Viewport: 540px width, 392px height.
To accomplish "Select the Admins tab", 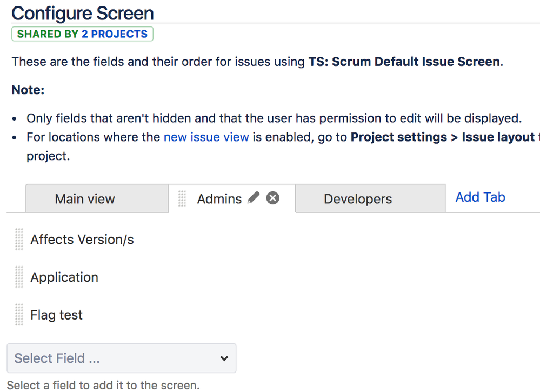I will (x=219, y=198).
